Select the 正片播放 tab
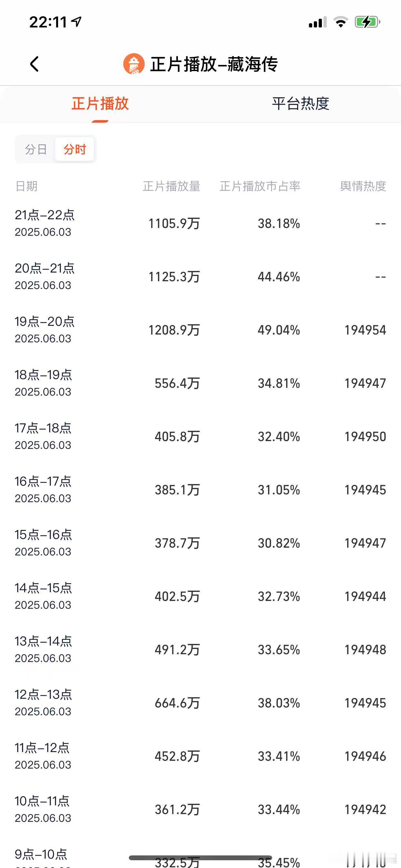The width and height of the screenshot is (401, 868). point(100,103)
